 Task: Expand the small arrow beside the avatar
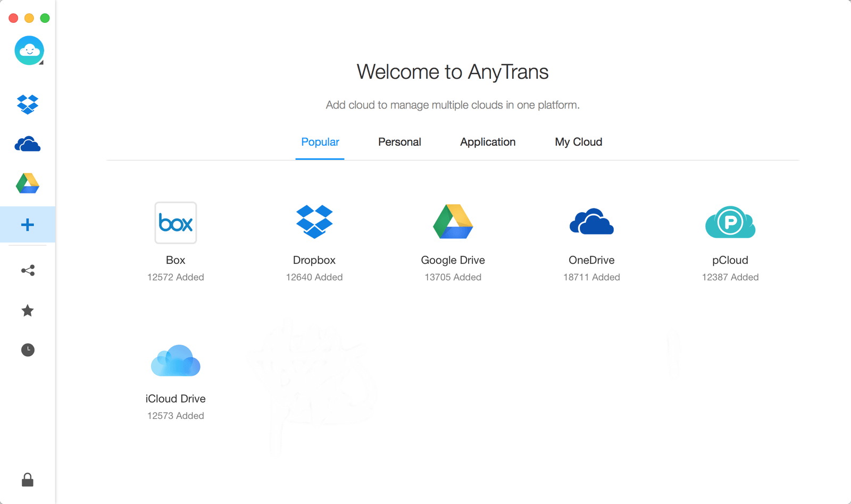(41, 63)
